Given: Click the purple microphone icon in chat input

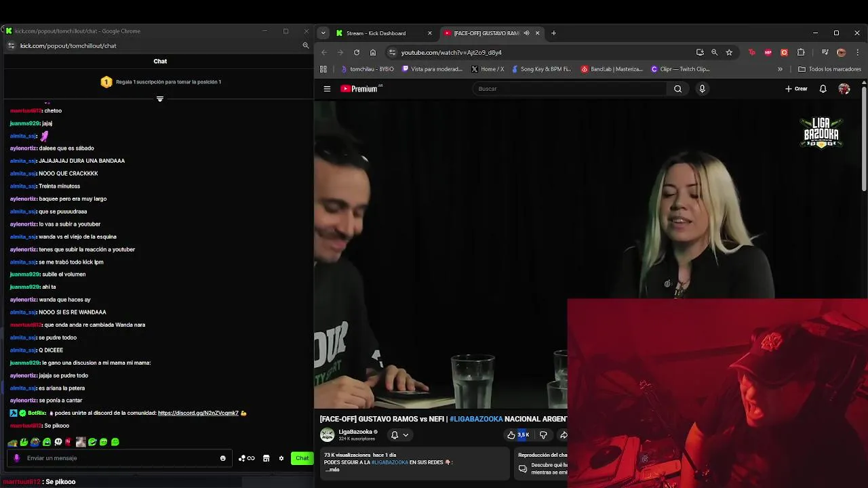Looking at the screenshot, I should [x=17, y=458].
